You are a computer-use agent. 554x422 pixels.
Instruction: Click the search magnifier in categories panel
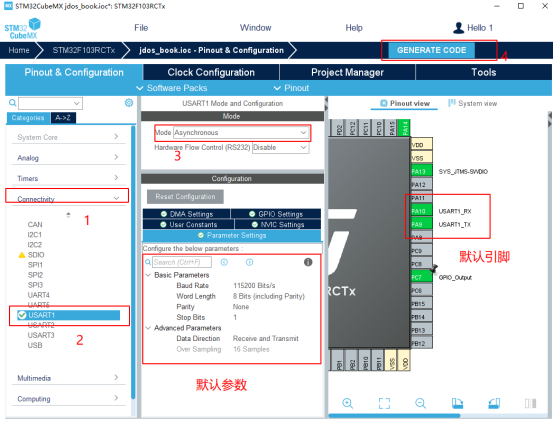click(x=12, y=103)
